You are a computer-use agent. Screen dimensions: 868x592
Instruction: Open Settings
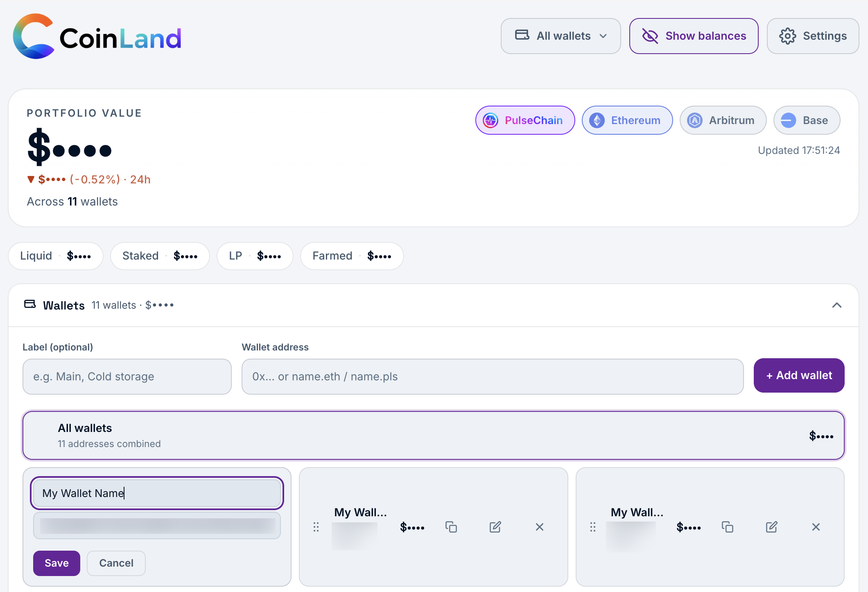[x=813, y=36]
